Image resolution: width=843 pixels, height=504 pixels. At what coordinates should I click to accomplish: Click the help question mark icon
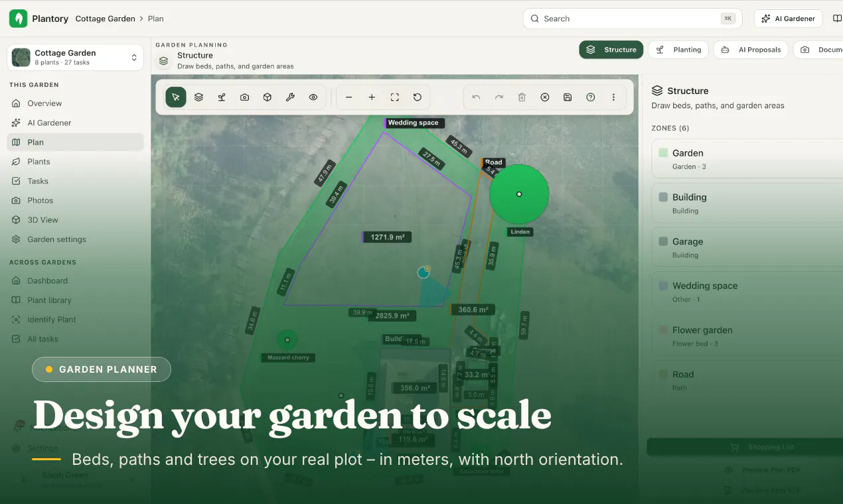pyautogui.click(x=591, y=97)
